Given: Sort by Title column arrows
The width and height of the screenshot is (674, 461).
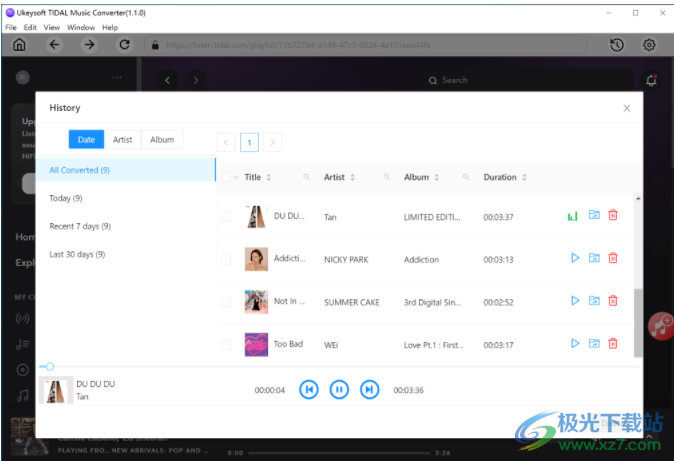Looking at the screenshot, I should [x=269, y=177].
